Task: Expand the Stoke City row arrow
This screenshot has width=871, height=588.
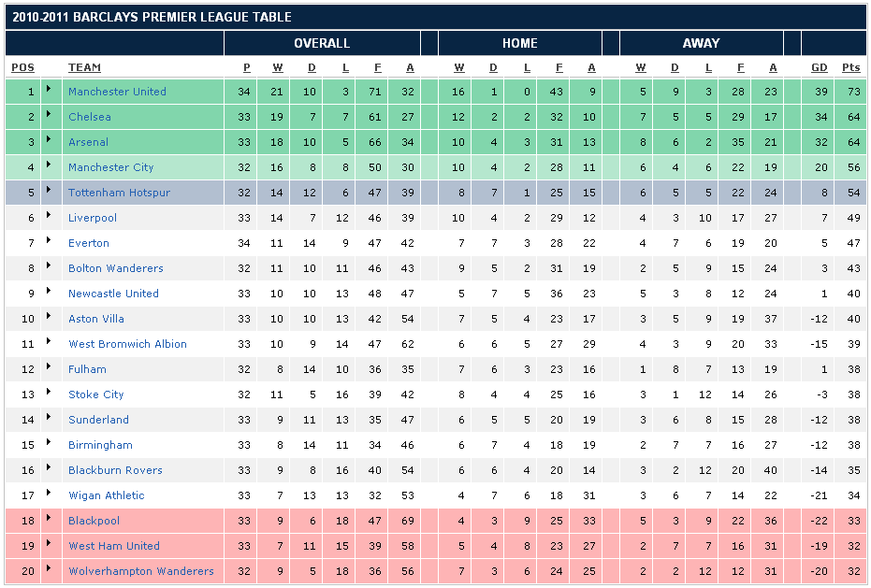Action: [49, 393]
